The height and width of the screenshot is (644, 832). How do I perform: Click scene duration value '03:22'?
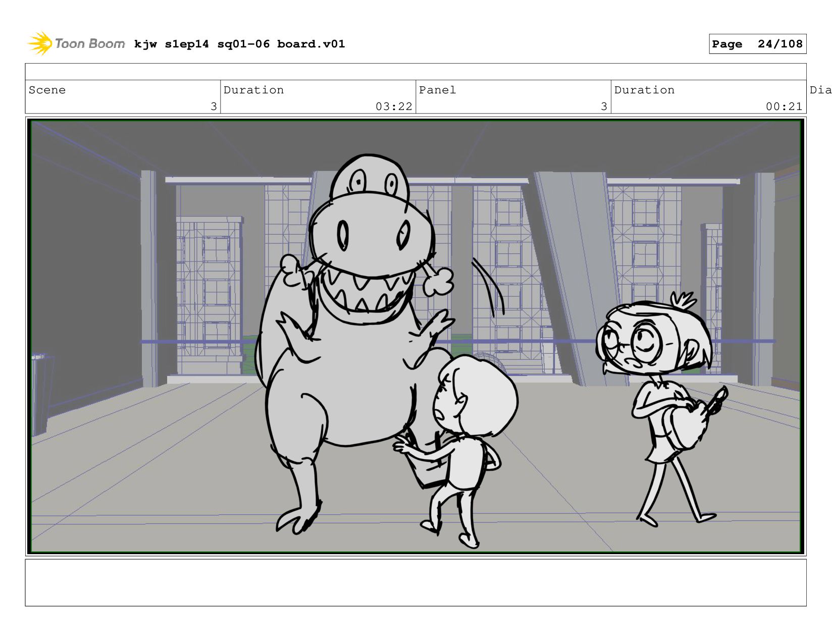point(394,106)
